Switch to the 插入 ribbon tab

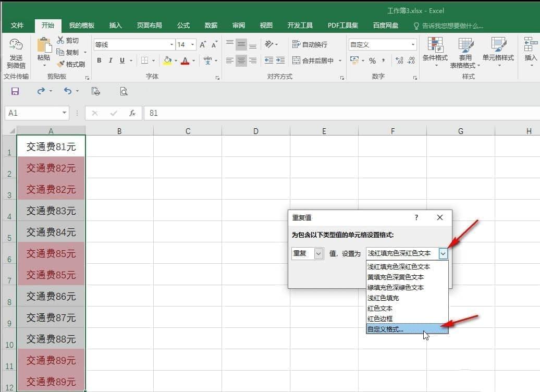pyautogui.click(x=115, y=26)
